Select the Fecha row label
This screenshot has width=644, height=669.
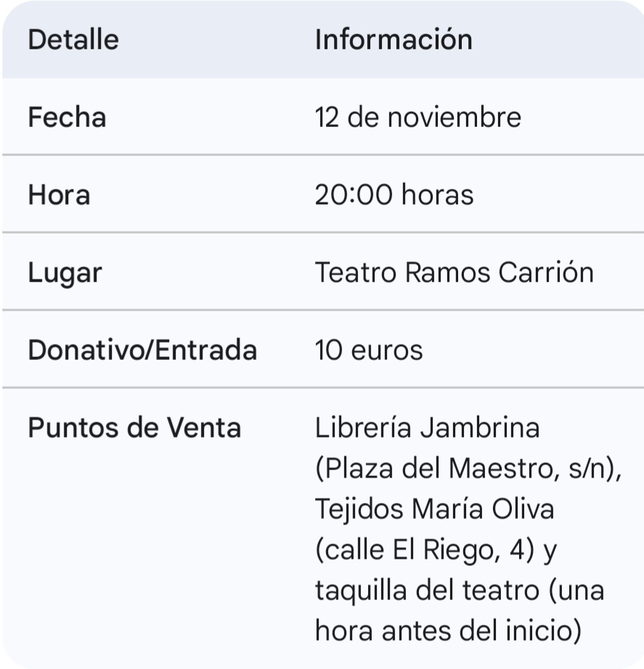pyautogui.click(x=67, y=118)
